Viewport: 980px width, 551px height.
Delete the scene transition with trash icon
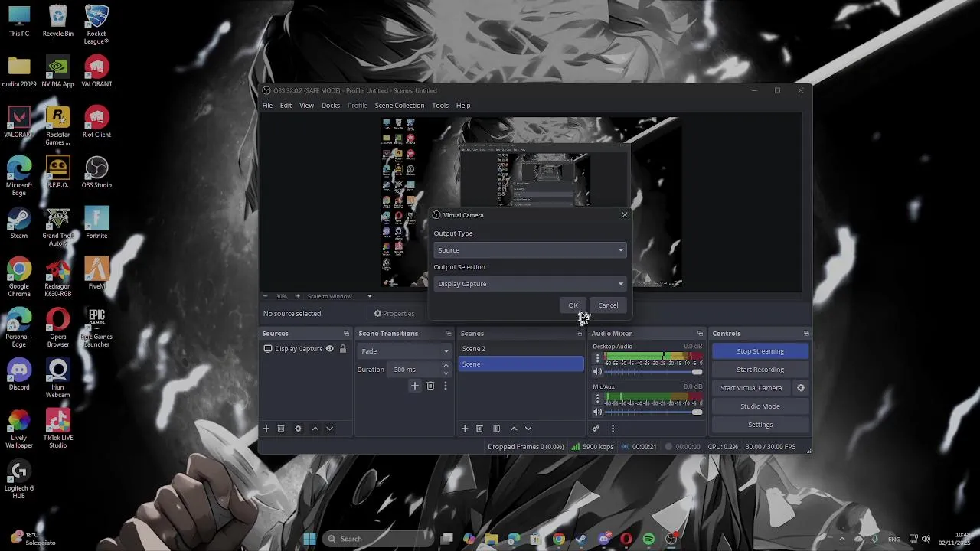point(430,386)
